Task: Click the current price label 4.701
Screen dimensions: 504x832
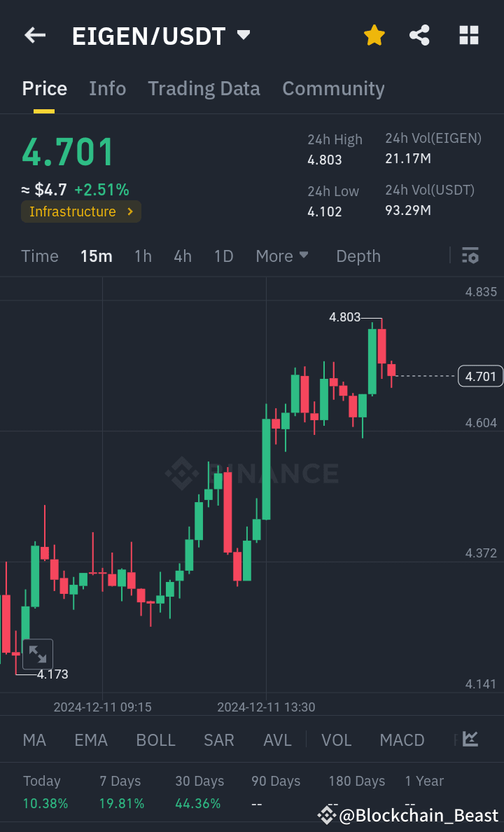Action: pos(479,376)
